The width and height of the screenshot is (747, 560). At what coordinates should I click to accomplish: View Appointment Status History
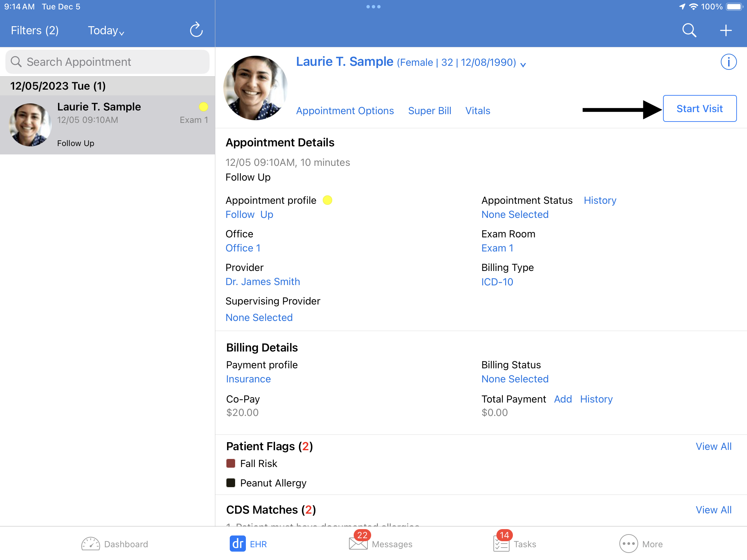600,200
